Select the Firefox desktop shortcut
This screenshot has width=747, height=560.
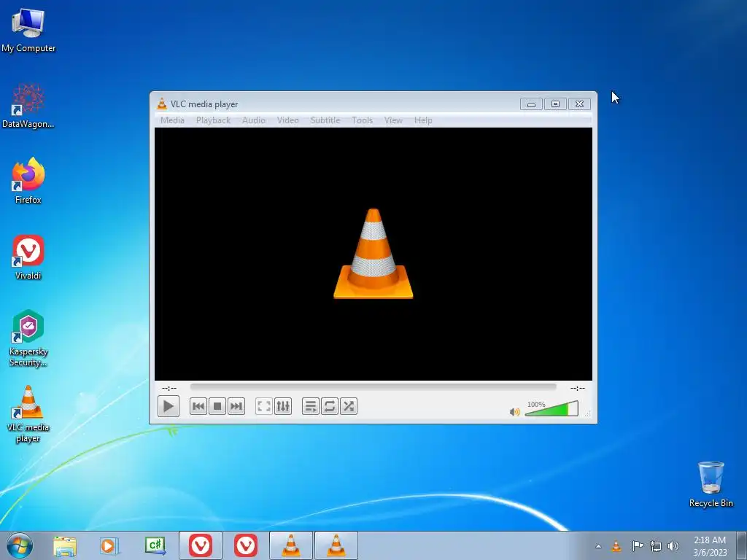(28, 181)
